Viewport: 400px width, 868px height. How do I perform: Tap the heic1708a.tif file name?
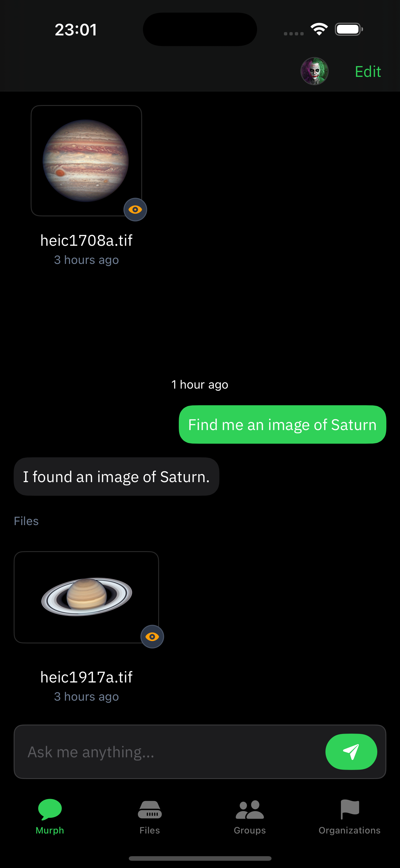coord(86,241)
